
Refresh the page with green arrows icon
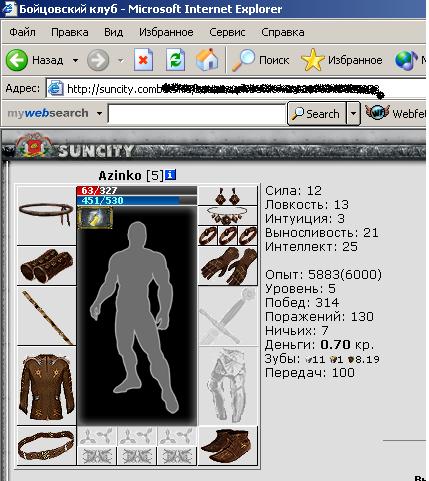click(x=175, y=60)
